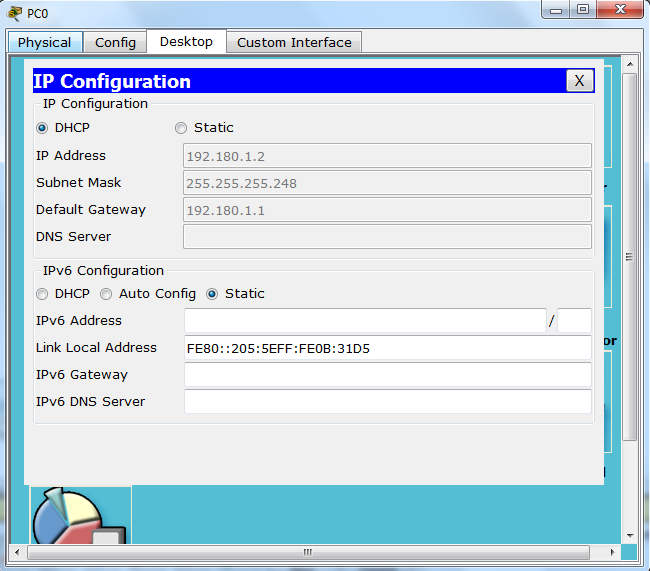Focus the IPv6 Gateway input field
This screenshot has width=650, height=571.
click(388, 375)
